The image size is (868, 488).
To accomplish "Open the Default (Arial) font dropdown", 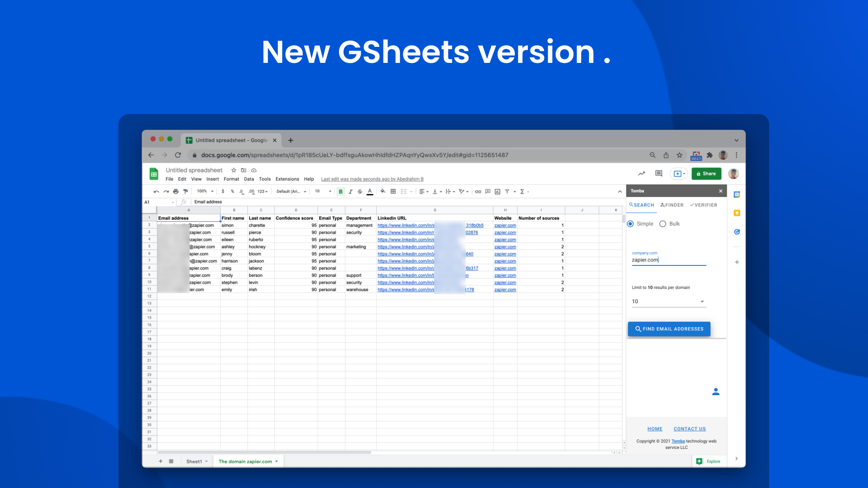I will 291,191.
